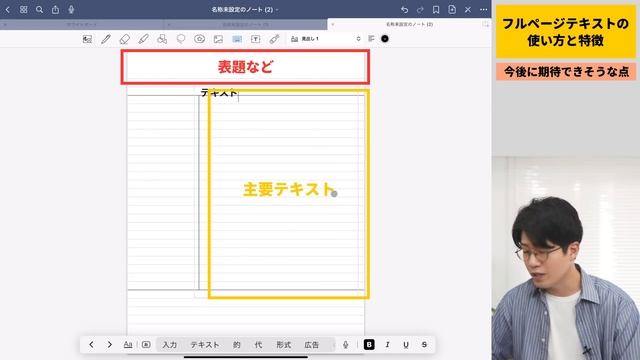Close editing mode with the X icon
The height and width of the screenshot is (360, 640).
[468, 9]
